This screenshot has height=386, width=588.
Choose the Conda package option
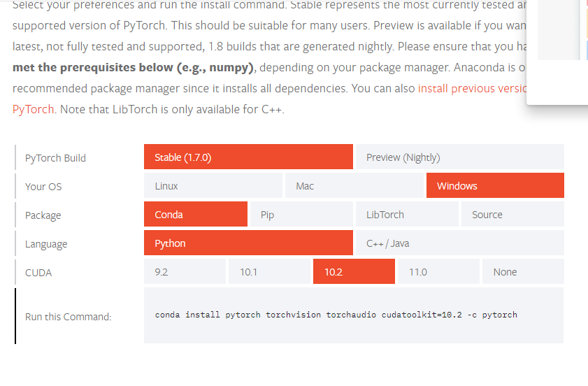[196, 214]
